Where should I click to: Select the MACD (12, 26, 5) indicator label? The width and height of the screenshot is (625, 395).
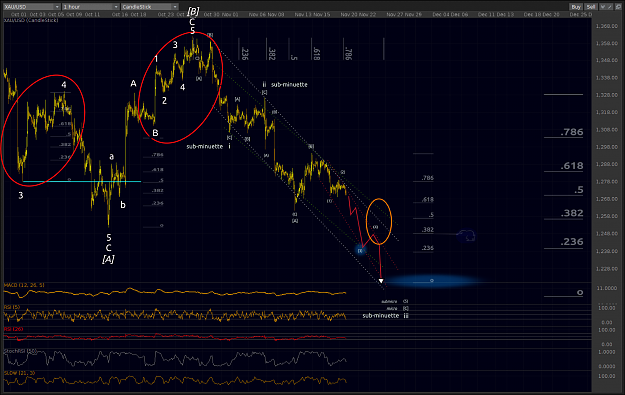[24, 285]
